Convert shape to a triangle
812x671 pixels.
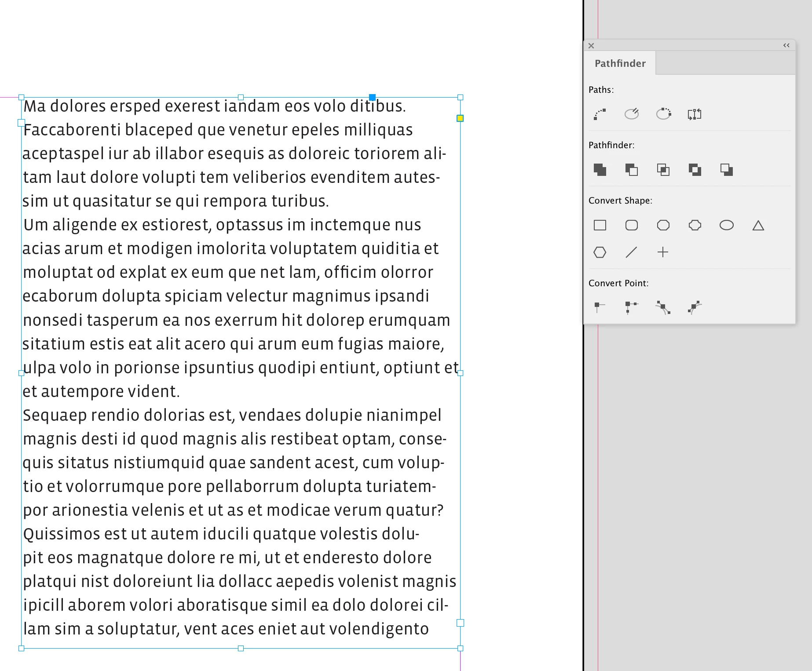[758, 226]
